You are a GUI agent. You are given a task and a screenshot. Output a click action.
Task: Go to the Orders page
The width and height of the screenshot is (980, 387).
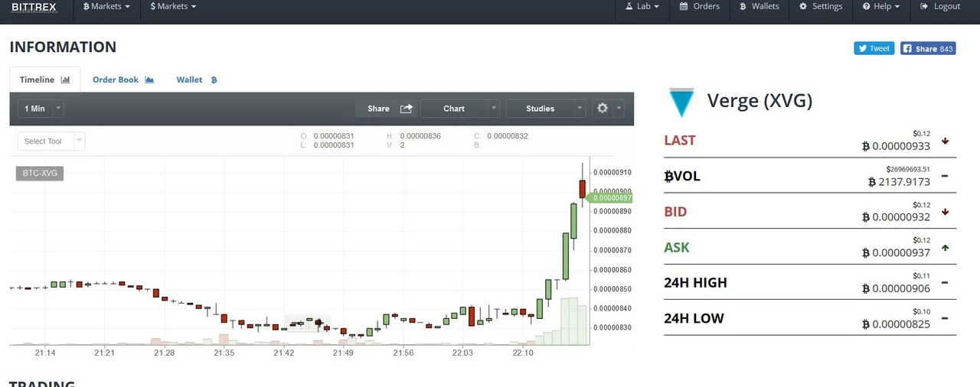point(699,7)
